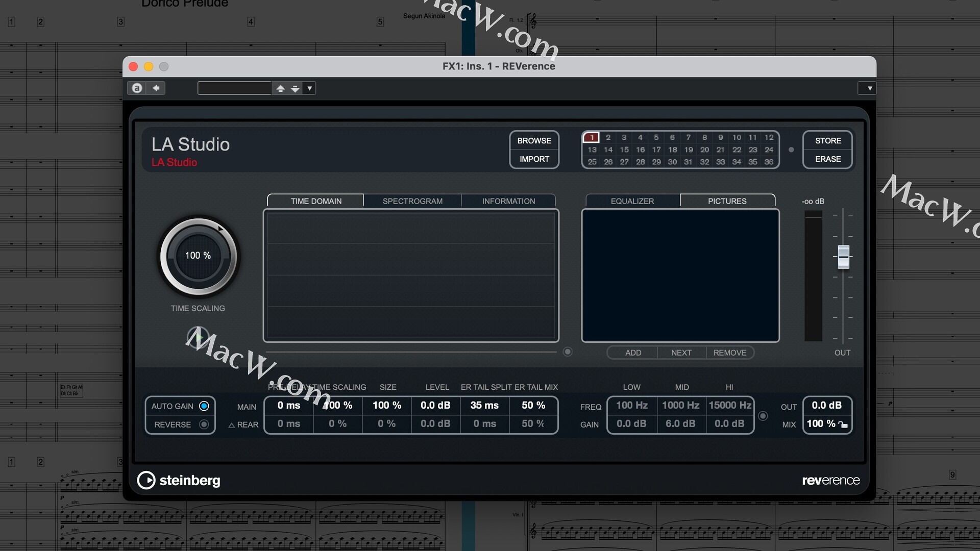Viewport: 980px width, 551px height.
Task: Click the empty preset name field
Action: (x=234, y=88)
